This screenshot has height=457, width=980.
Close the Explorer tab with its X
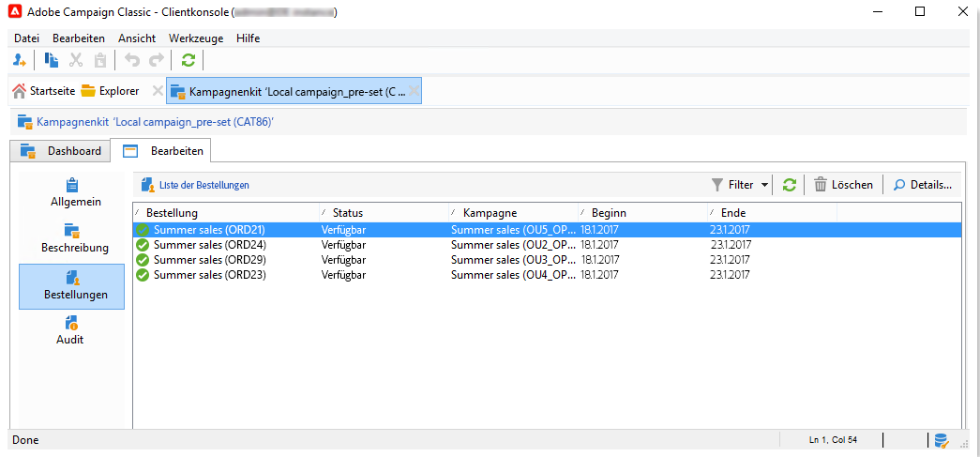[x=158, y=91]
